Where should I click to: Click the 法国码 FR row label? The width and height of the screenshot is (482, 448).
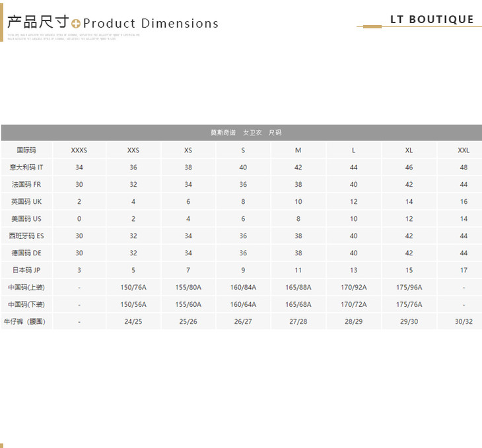(x=26, y=185)
